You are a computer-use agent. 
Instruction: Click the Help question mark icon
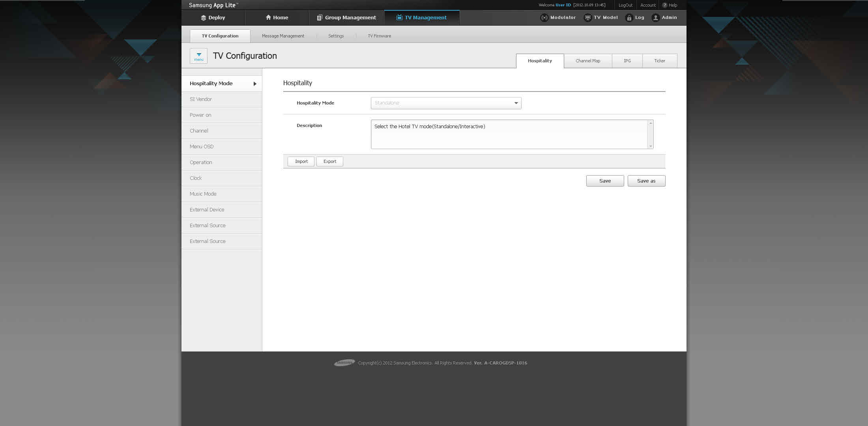[665, 5]
